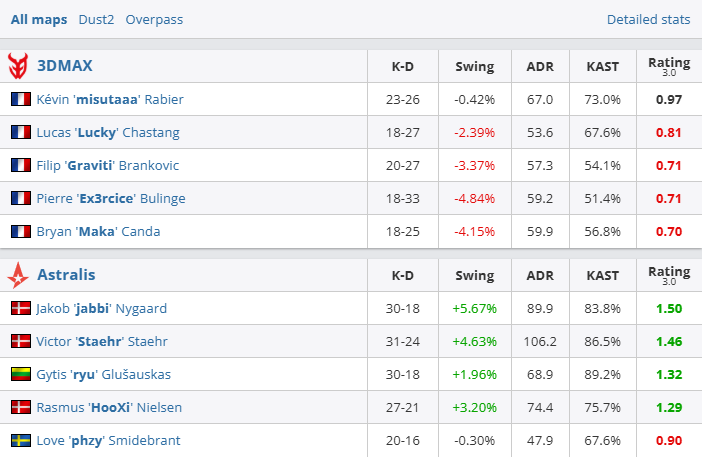Click the Lithuanian flag beside ryu
The width and height of the screenshot is (702, 457).
click(x=20, y=374)
